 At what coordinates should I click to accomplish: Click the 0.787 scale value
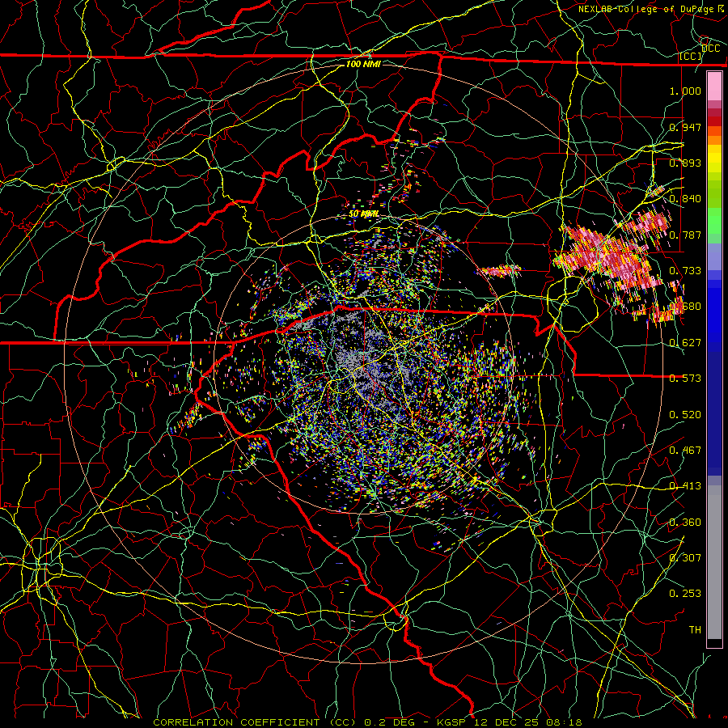[685, 235]
